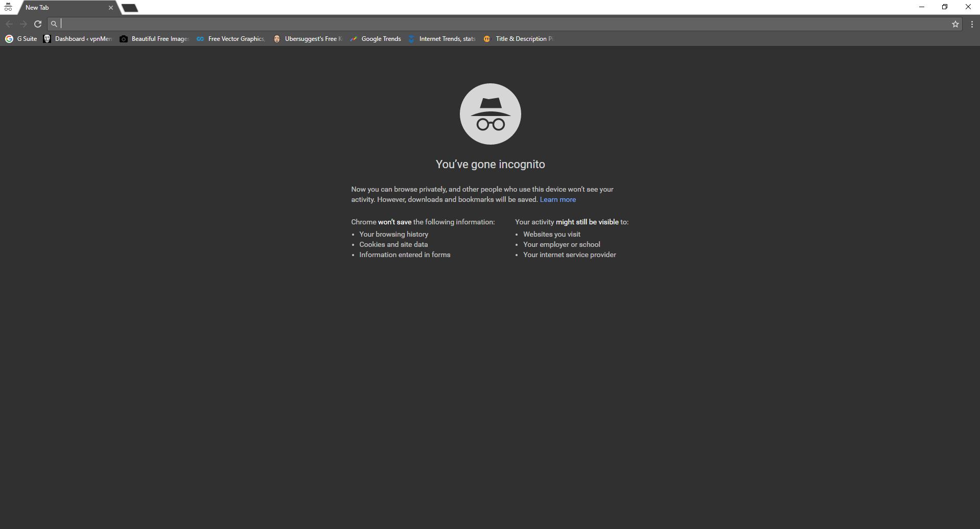Click the incognito icon in the title bar
Image resolution: width=980 pixels, height=529 pixels.
pyautogui.click(x=8, y=7)
